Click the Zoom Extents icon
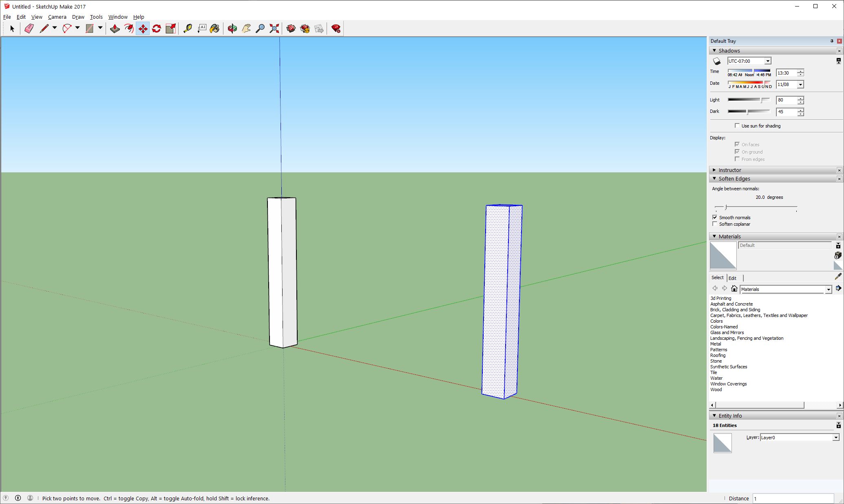Screen dimensions: 844x504 274,29
